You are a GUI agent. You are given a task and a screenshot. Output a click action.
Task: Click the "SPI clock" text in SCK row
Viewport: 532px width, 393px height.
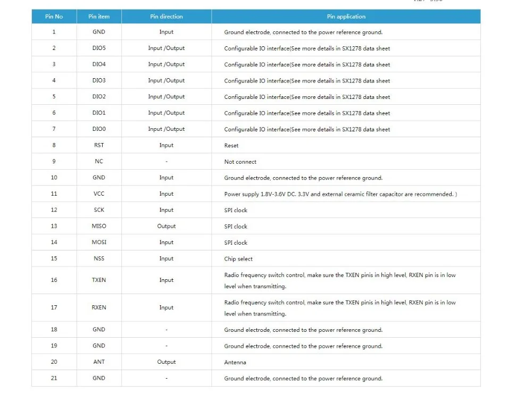tap(236, 210)
